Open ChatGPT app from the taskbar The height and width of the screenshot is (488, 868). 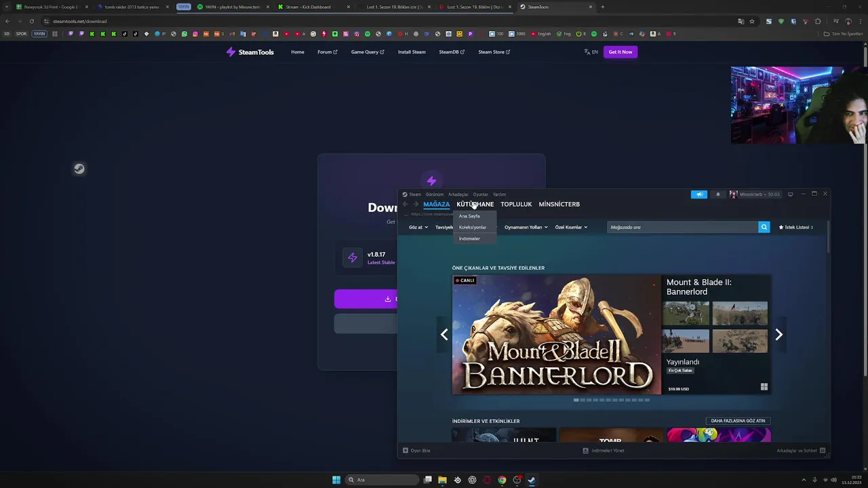(472, 480)
